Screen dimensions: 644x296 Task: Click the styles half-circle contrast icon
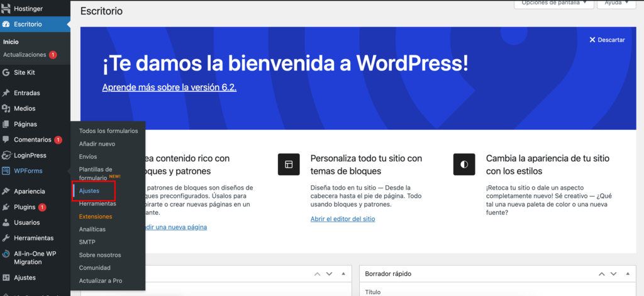pos(464,164)
